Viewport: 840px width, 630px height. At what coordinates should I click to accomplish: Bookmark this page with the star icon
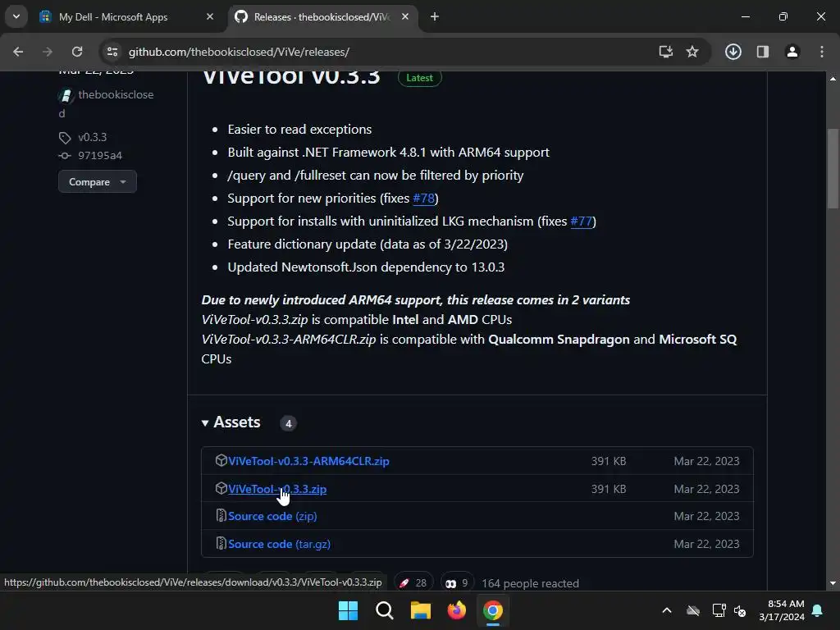tap(692, 52)
